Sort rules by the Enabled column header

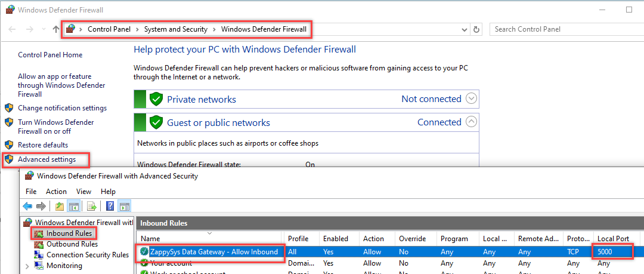point(336,239)
